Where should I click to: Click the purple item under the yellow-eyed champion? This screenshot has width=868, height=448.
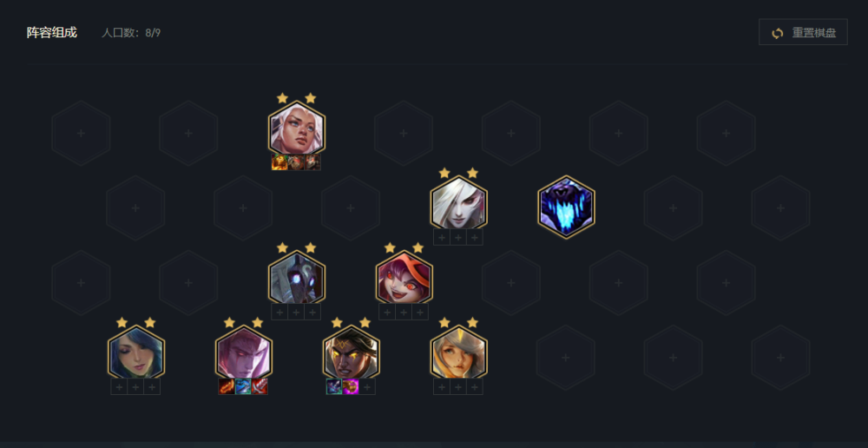point(351,386)
